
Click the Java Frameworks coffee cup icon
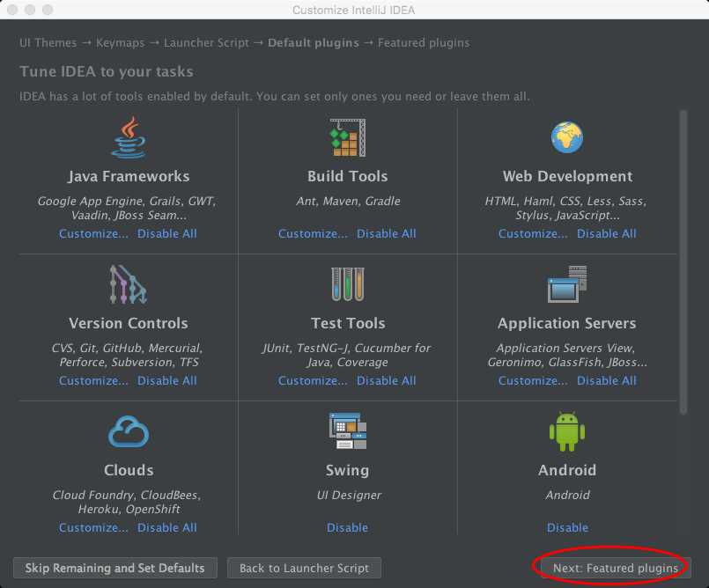click(129, 137)
